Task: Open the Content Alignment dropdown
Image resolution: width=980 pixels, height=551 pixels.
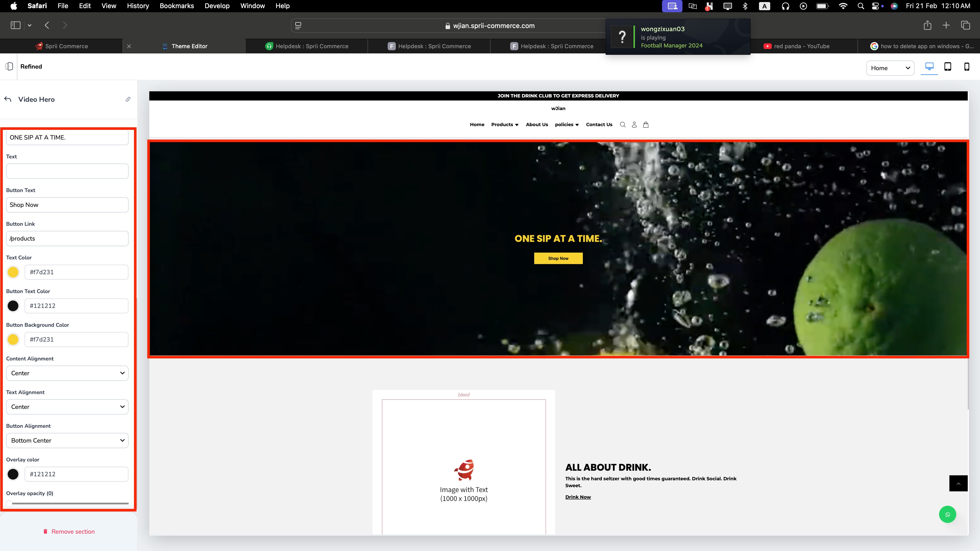Action: pos(67,373)
